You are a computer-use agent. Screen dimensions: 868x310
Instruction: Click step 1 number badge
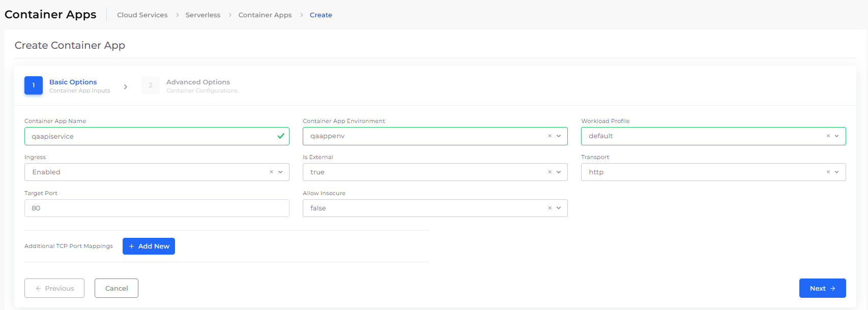pyautogui.click(x=34, y=85)
